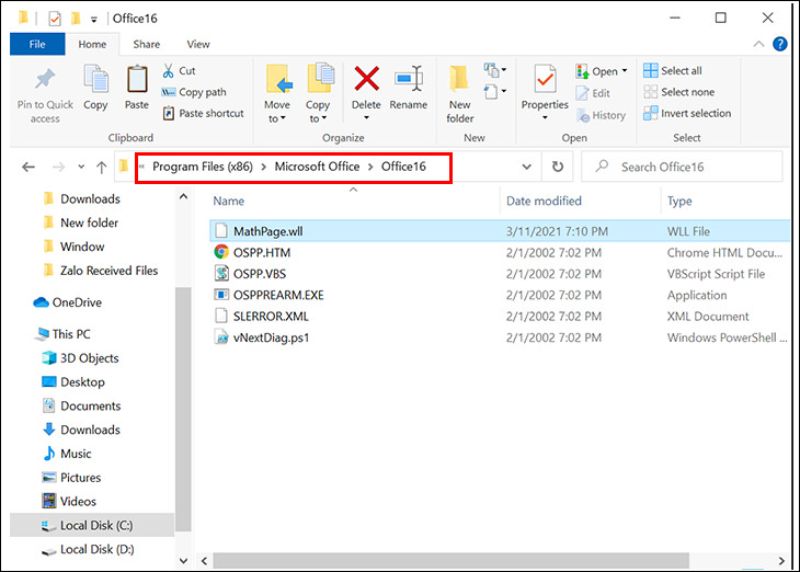Click the Up one level arrow
Viewport: 800px width, 572px height.
pos(102,167)
